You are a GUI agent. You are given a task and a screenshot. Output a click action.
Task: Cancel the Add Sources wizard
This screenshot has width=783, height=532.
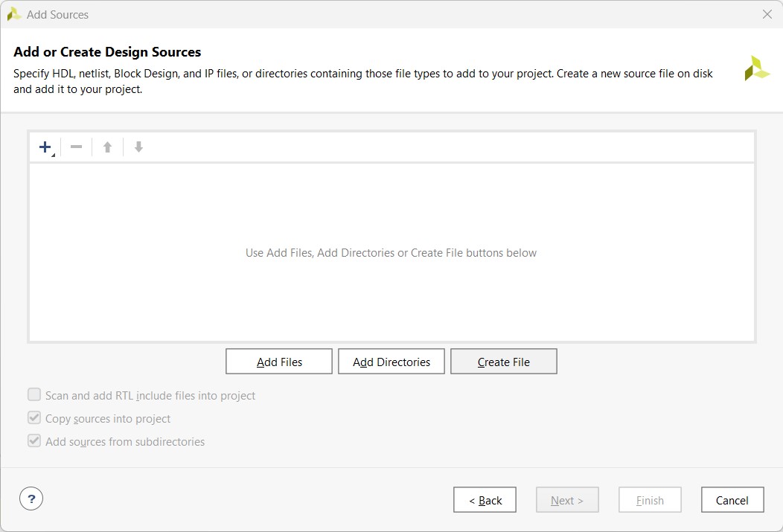(x=732, y=499)
